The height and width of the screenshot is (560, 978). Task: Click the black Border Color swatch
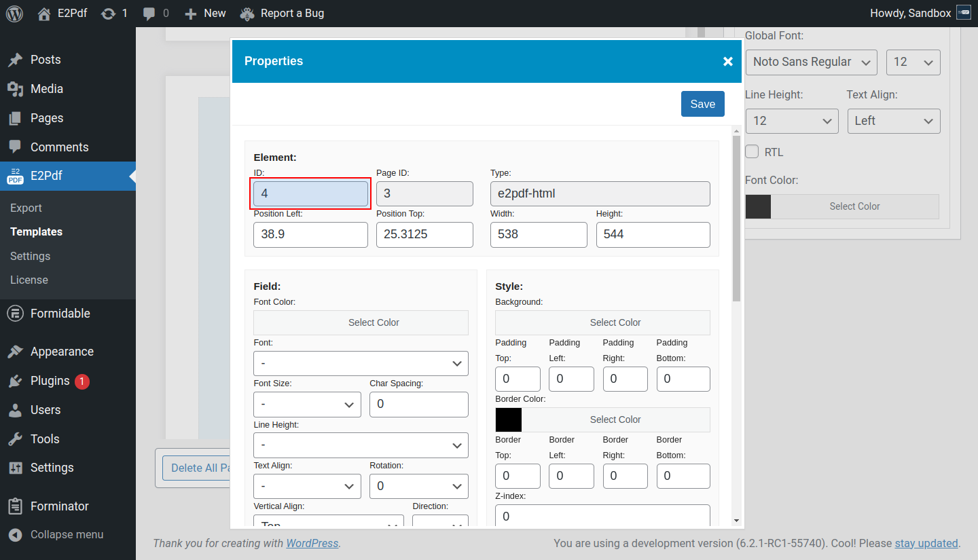(x=509, y=419)
